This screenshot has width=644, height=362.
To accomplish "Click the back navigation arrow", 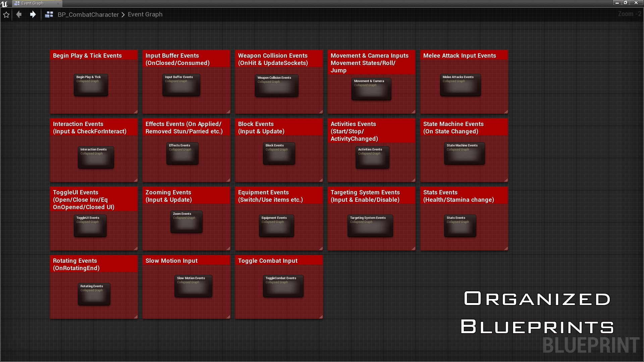I will [19, 14].
